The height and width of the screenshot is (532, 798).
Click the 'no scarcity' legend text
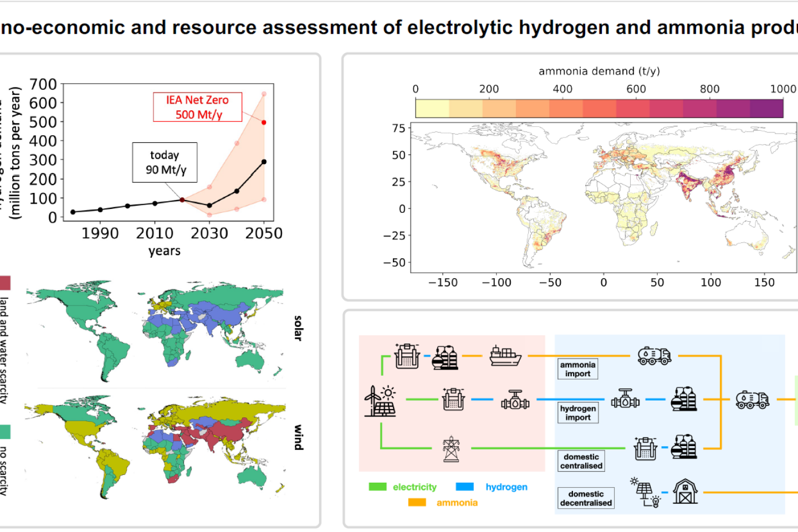click(4, 470)
